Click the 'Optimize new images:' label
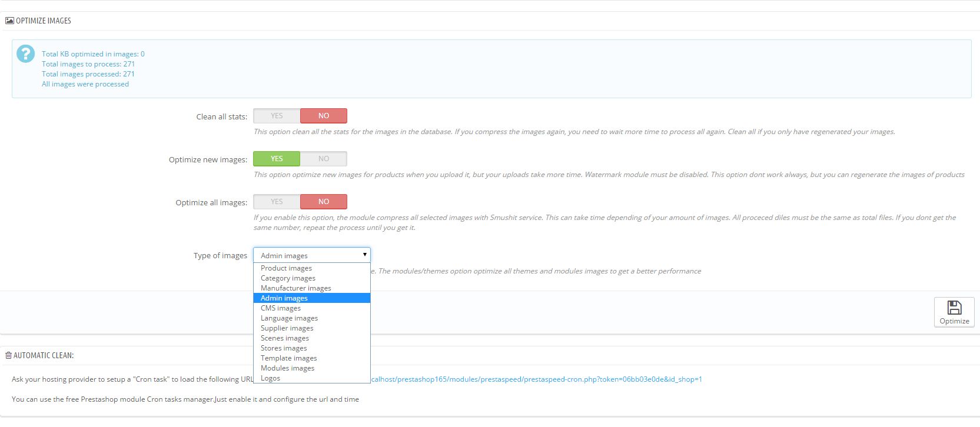The width and height of the screenshot is (980, 427). click(208, 159)
